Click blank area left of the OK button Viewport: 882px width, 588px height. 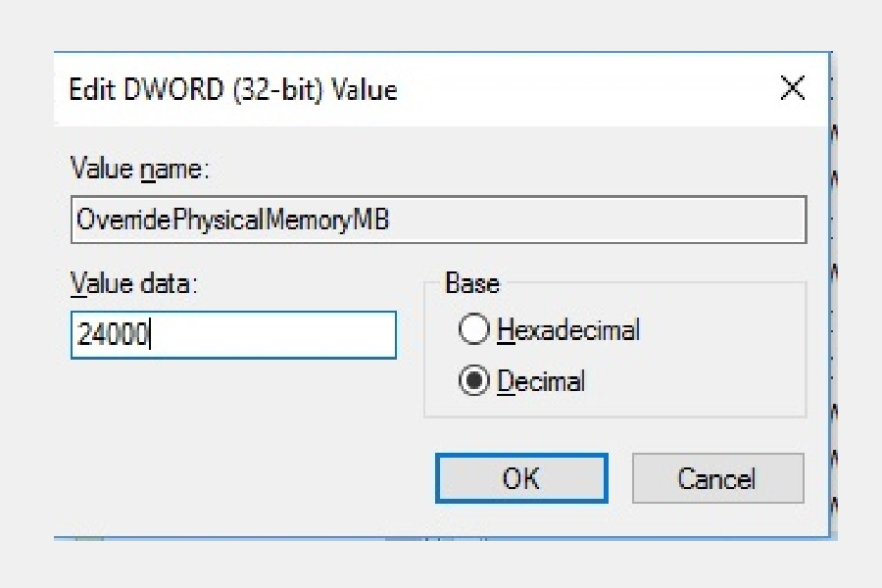click(x=245, y=478)
